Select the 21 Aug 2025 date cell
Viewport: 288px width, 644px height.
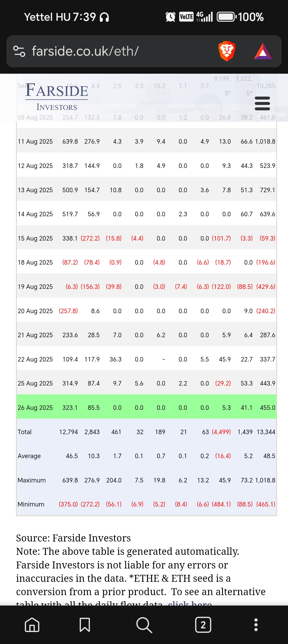(35, 335)
